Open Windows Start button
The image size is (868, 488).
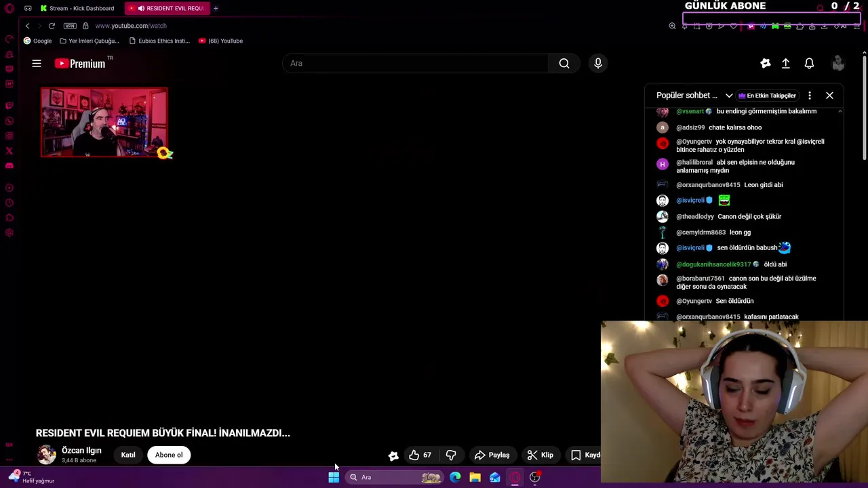[x=334, y=477]
